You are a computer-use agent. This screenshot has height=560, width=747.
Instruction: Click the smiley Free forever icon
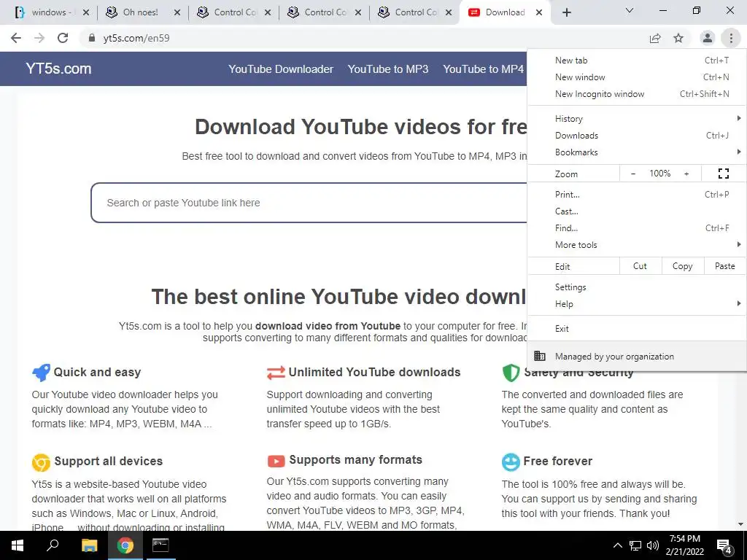tap(511, 462)
